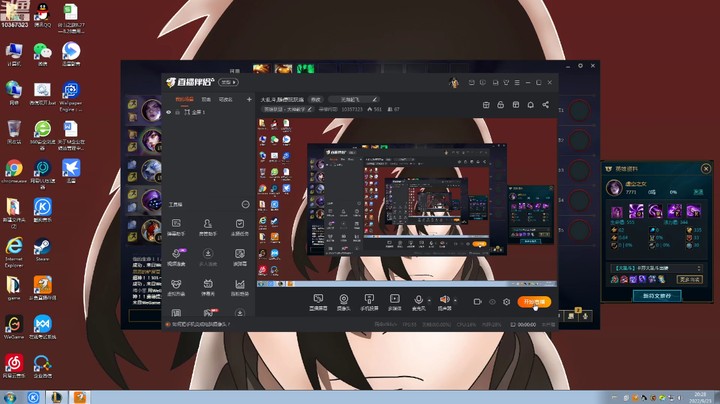Click the streamer avatar in title bar
Image resolution: width=720 pixels, height=404 pixels.
coord(454,82)
